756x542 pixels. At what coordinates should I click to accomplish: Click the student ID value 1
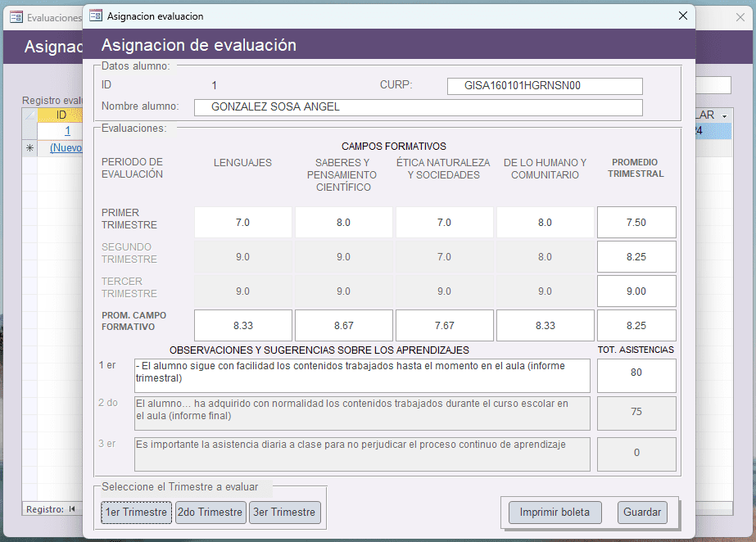click(214, 86)
